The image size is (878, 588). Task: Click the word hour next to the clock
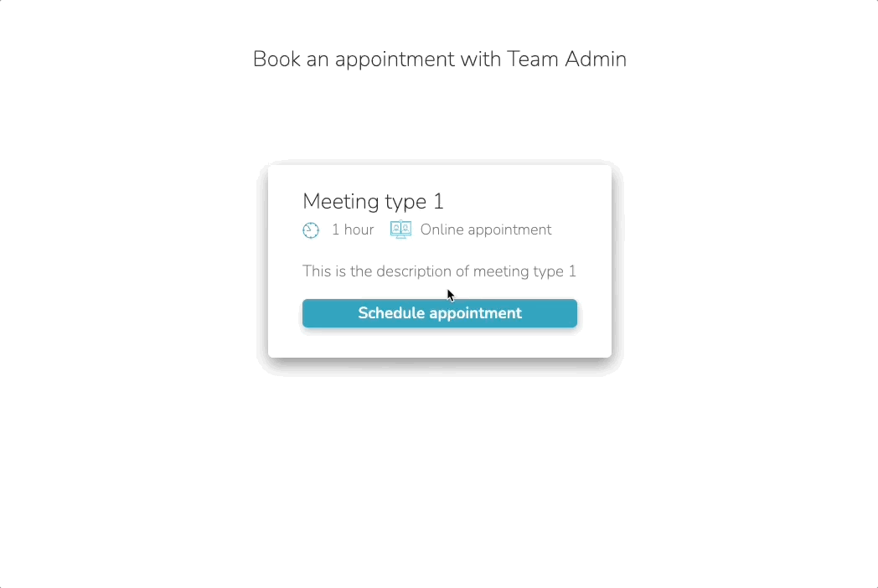pos(359,230)
